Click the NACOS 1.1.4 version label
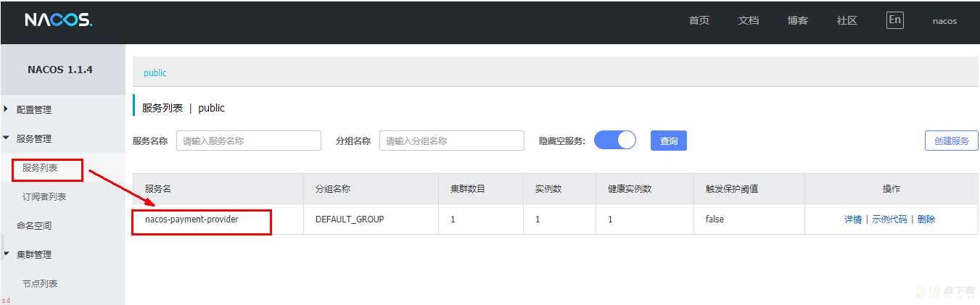The height and width of the screenshot is (305, 980). click(x=60, y=70)
